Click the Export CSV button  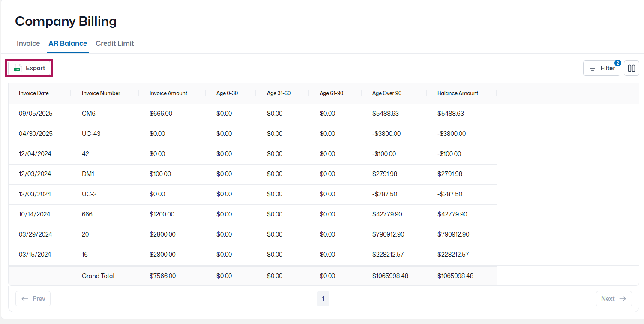[29, 68]
